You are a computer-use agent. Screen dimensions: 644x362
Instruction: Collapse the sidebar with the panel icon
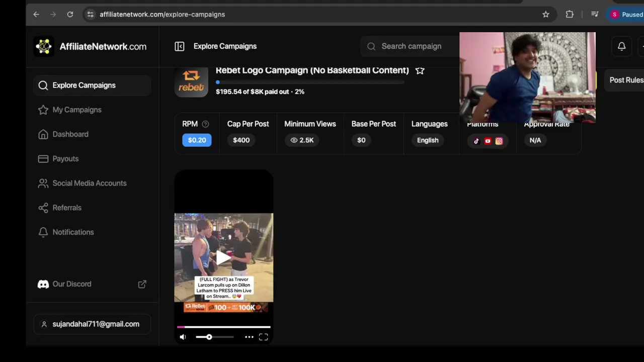click(x=180, y=46)
